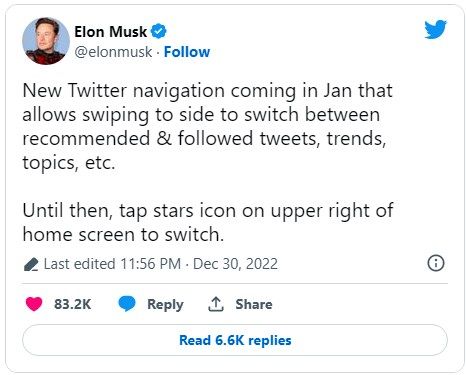Click the blue verified badge

[x=158, y=32]
